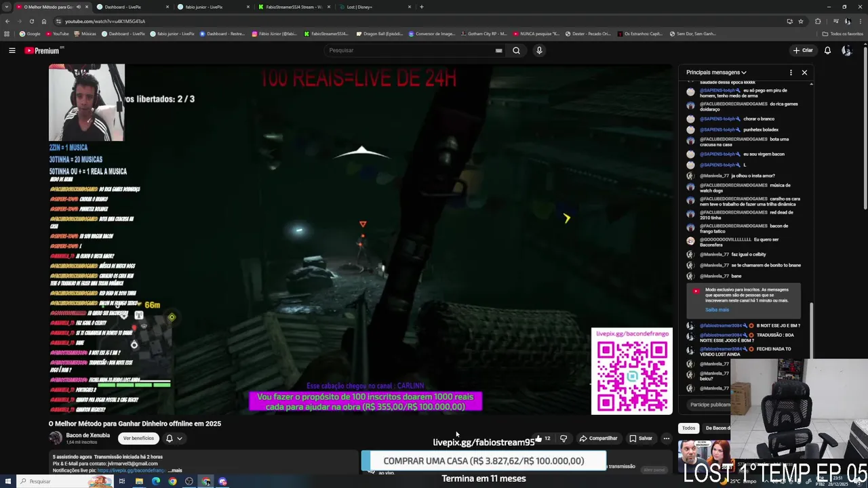The image size is (868, 488).
Task: Open Windows Start menu
Action: pyautogui.click(x=8, y=481)
